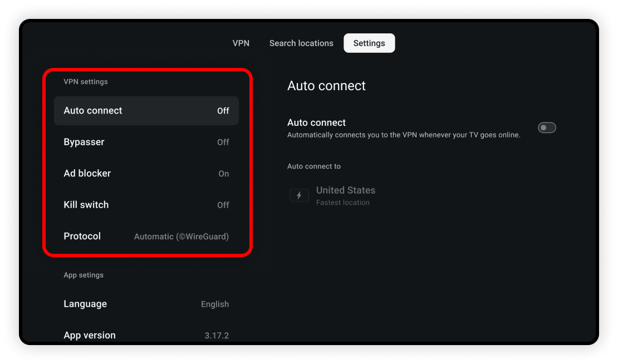Open the Search locations tab

[x=301, y=43]
